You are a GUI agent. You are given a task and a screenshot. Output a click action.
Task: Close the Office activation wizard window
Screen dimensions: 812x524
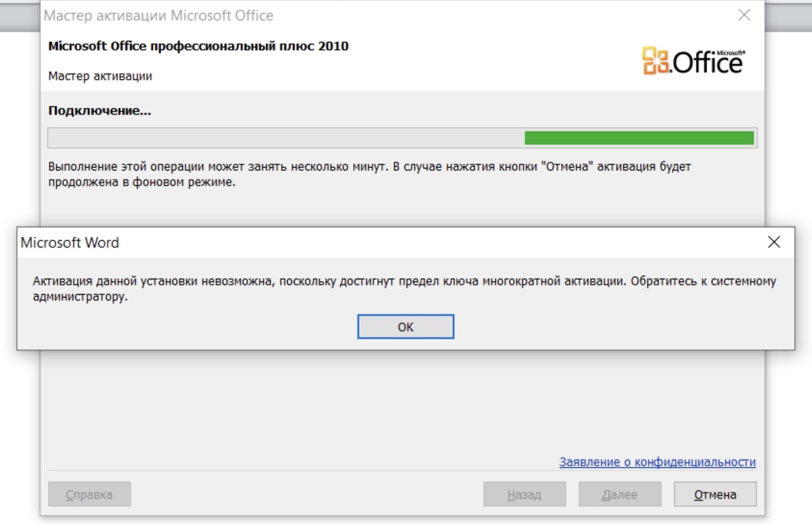744,15
